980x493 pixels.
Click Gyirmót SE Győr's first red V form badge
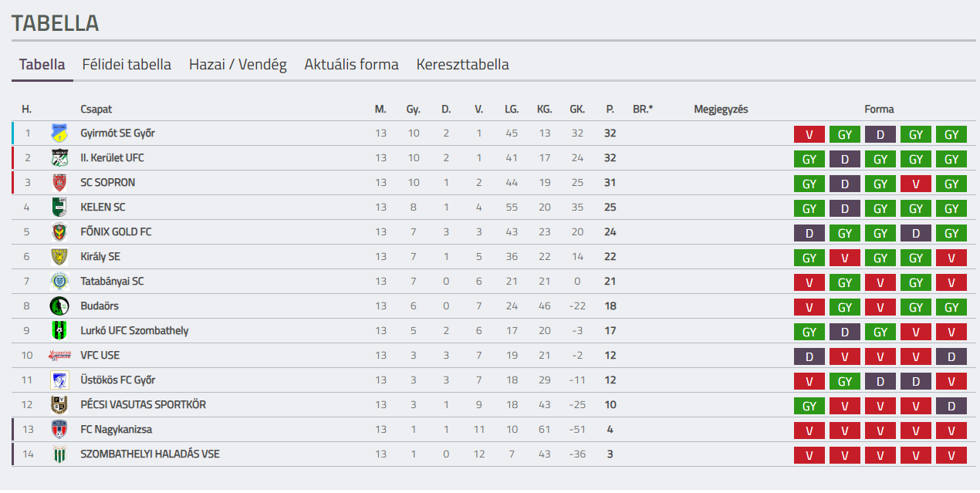(x=809, y=134)
